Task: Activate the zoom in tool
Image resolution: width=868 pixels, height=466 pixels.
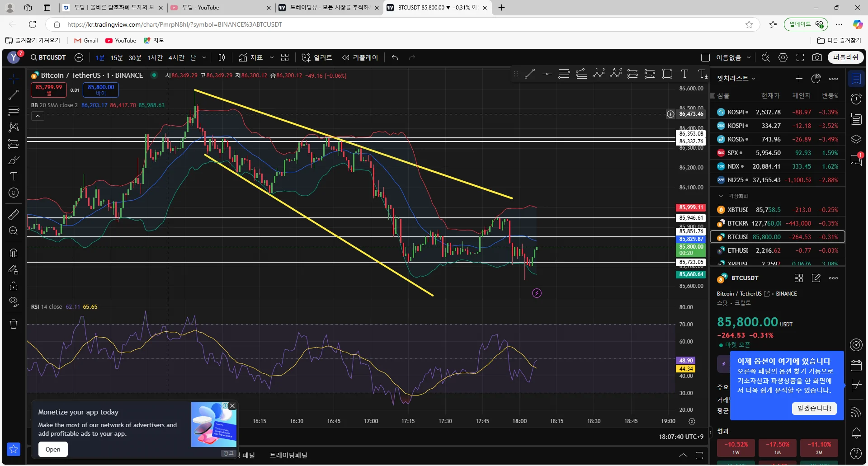Action: point(14,231)
